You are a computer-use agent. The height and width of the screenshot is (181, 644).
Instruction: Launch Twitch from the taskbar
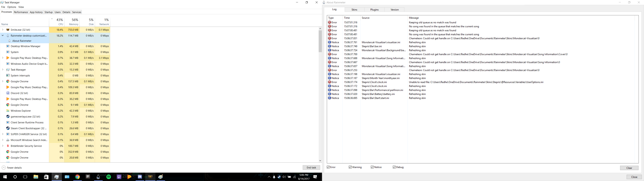click(x=119, y=177)
